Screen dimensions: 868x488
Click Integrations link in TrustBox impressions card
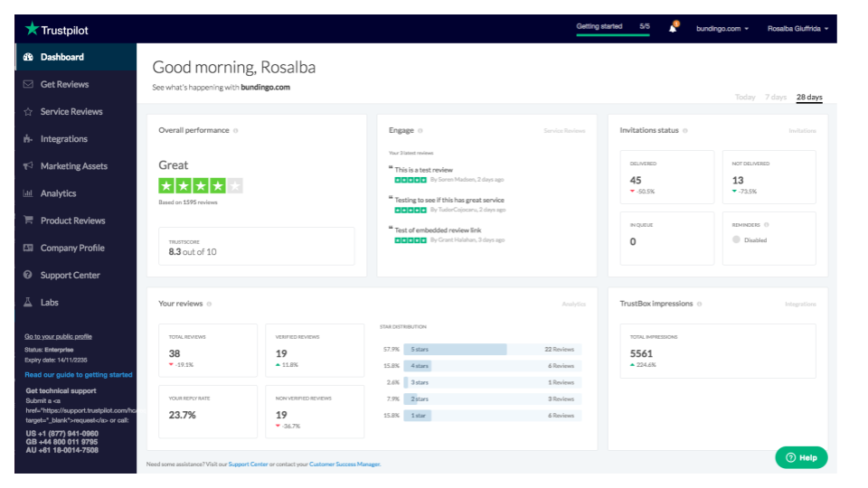800,304
